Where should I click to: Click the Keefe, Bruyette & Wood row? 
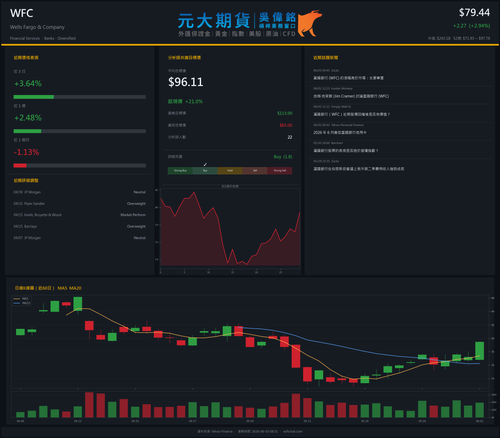[79, 215]
